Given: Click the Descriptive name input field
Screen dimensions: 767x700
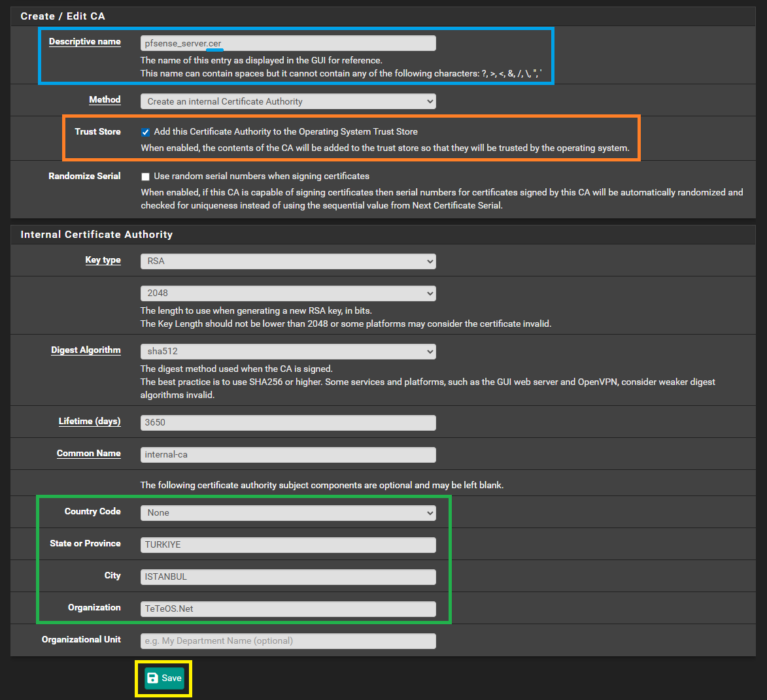Looking at the screenshot, I should [288, 43].
